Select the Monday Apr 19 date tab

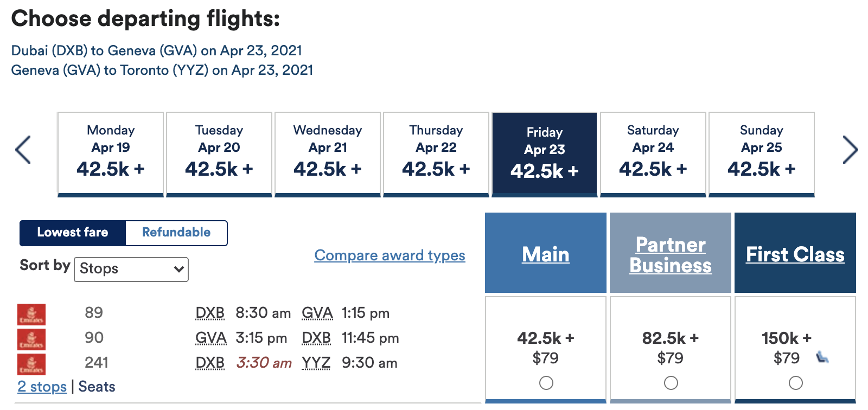point(111,153)
